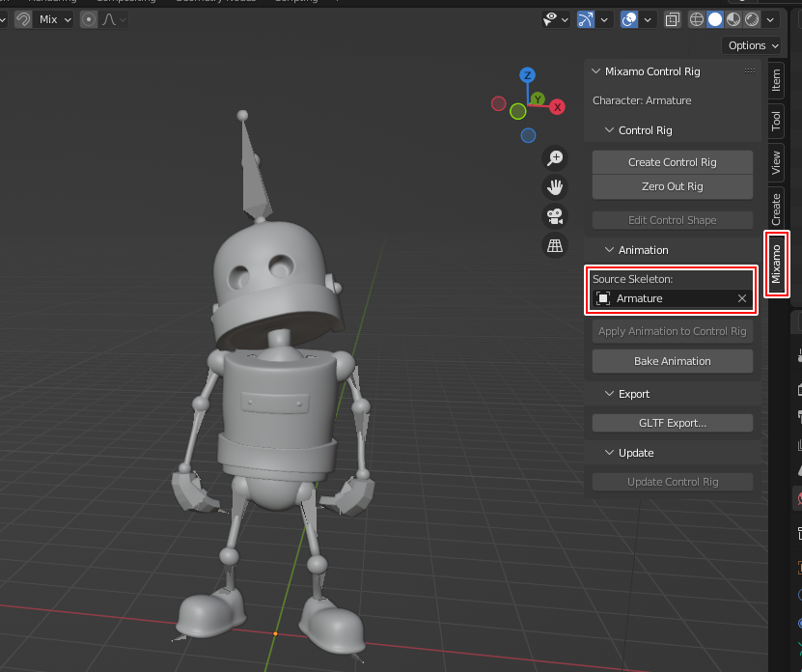
Task: Toggle viewport overlays button
Action: (x=629, y=19)
